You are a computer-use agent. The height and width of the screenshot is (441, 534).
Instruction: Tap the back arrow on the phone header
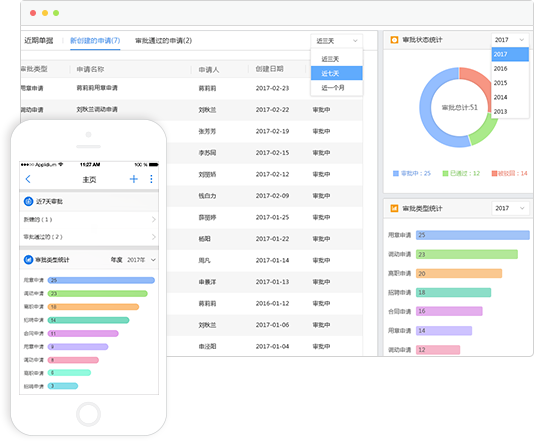28,179
